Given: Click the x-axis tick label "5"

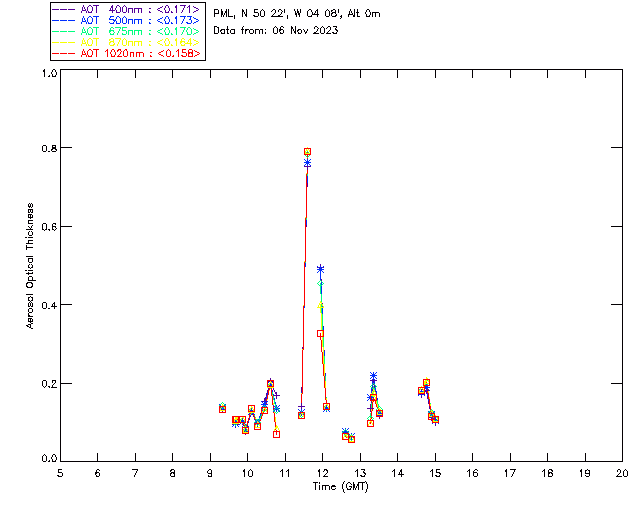Looking at the screenshot, I should click(x=60, y=473).
